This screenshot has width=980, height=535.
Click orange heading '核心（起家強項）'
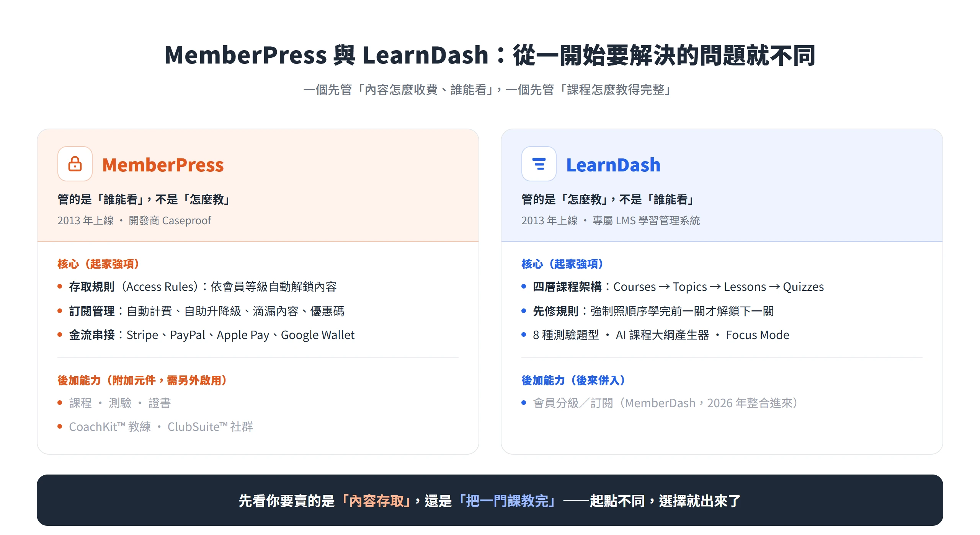tap(99, 264)
